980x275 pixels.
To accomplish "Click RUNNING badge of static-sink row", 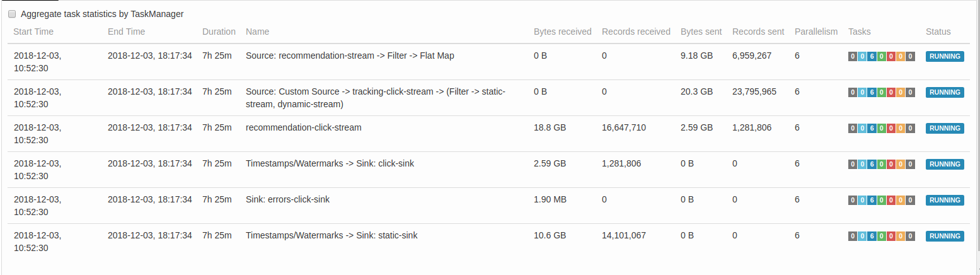I will point(945,236).
